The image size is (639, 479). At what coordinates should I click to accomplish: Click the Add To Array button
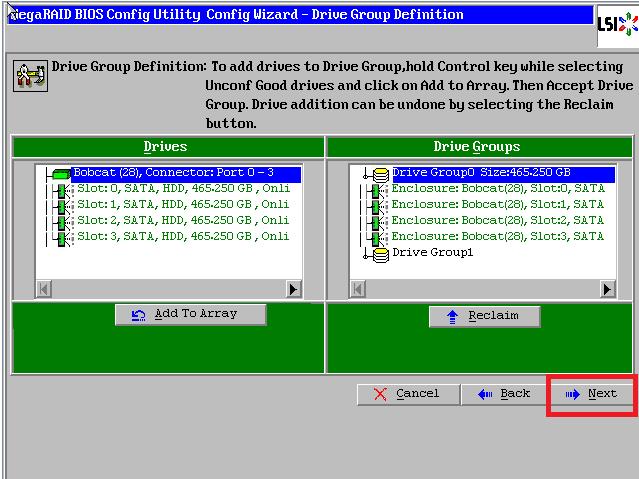coord(191,314)
